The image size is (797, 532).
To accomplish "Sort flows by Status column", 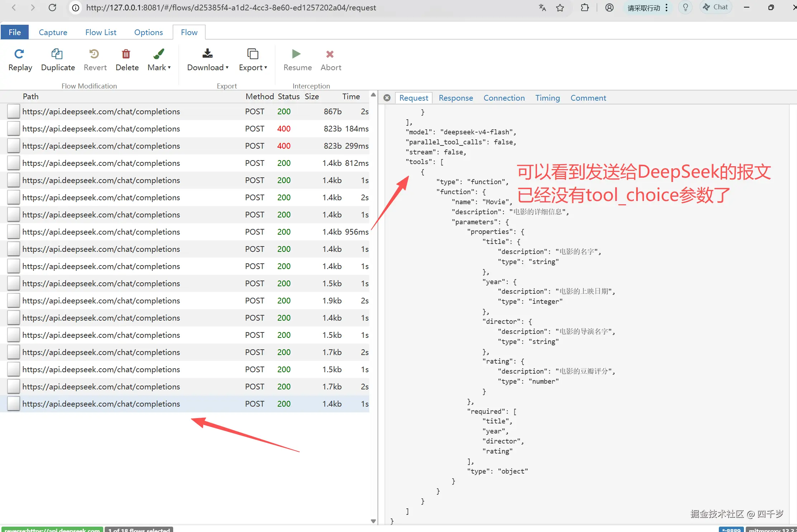I will (x=289, y=96).
